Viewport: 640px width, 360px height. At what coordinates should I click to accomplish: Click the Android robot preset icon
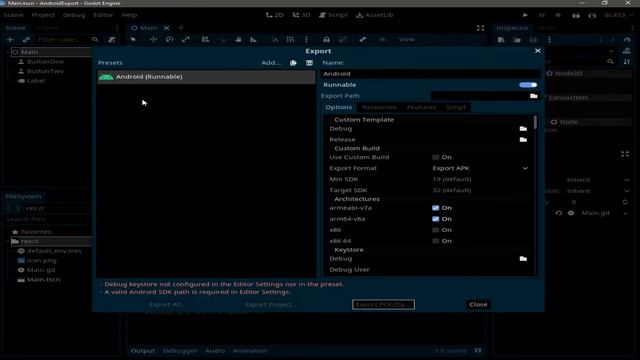[106, 77]
